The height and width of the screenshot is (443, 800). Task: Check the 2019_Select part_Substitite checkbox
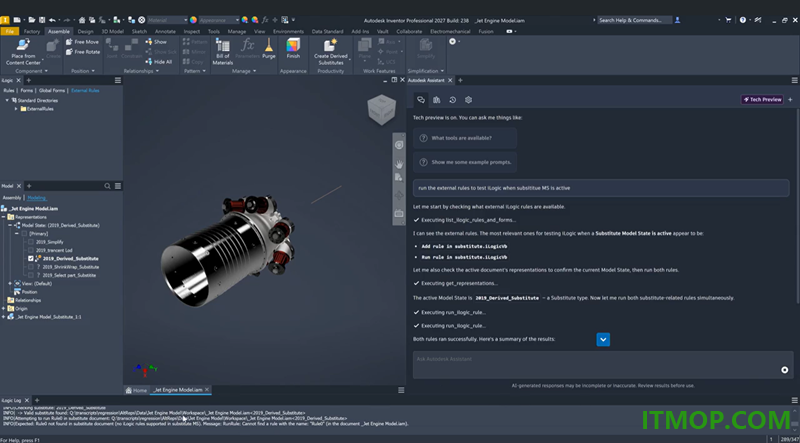click(31, 275)
